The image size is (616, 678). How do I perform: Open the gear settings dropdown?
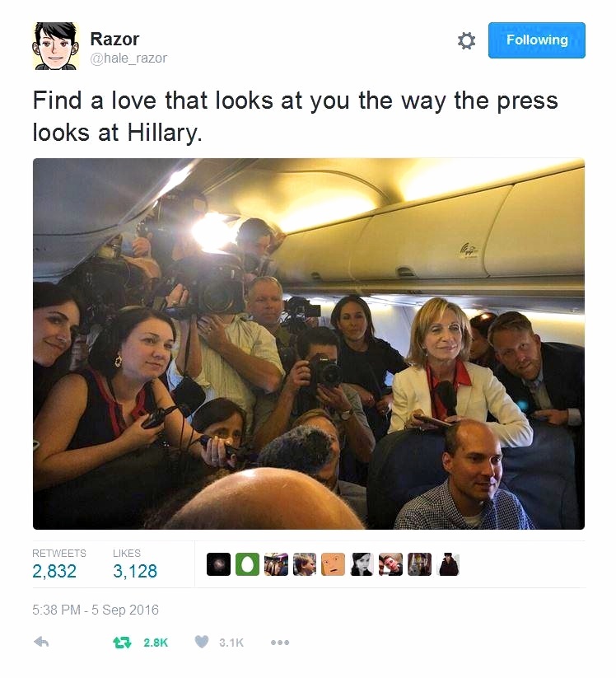[466, 40]
